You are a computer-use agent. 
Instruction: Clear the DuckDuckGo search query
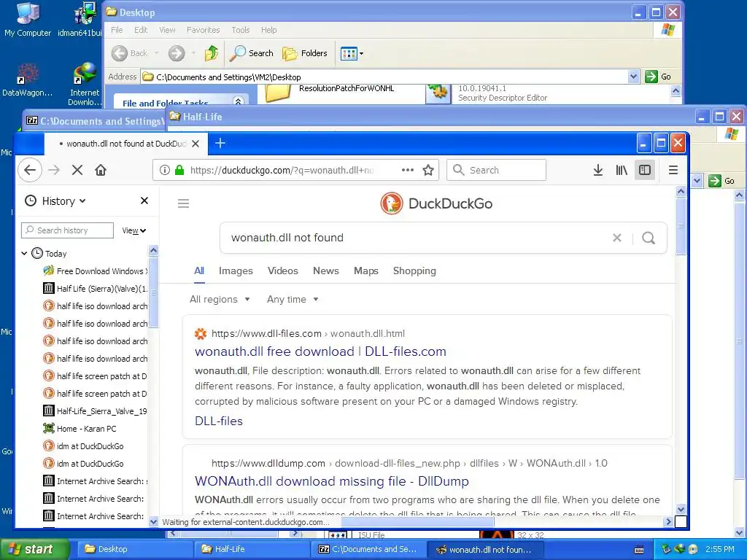(617, 238)
